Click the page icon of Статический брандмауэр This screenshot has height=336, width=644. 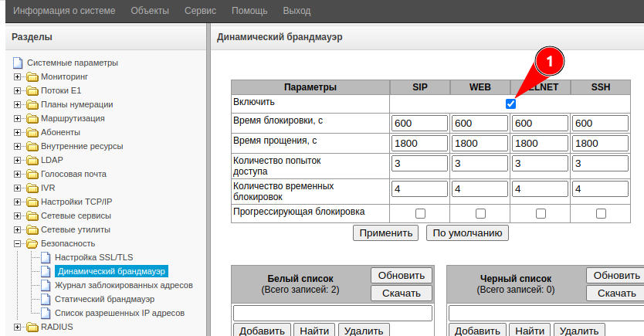pyautogui.click(x=46, y=300)
